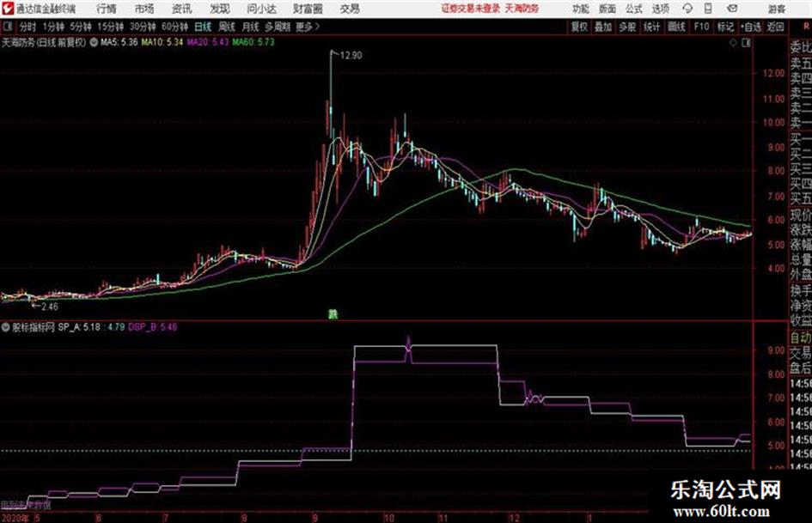812x523 pixels.
Task: Expand the main chart indicator dropdown circle
Action: tap(94, 42)
